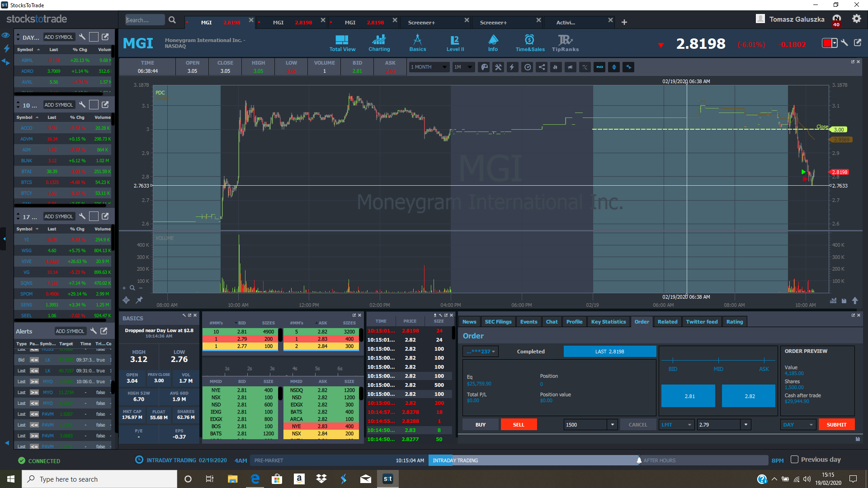This screenshot has height=488, width=868.
Task: Open the DAY time-in-force dropdown
Action: 798,425
